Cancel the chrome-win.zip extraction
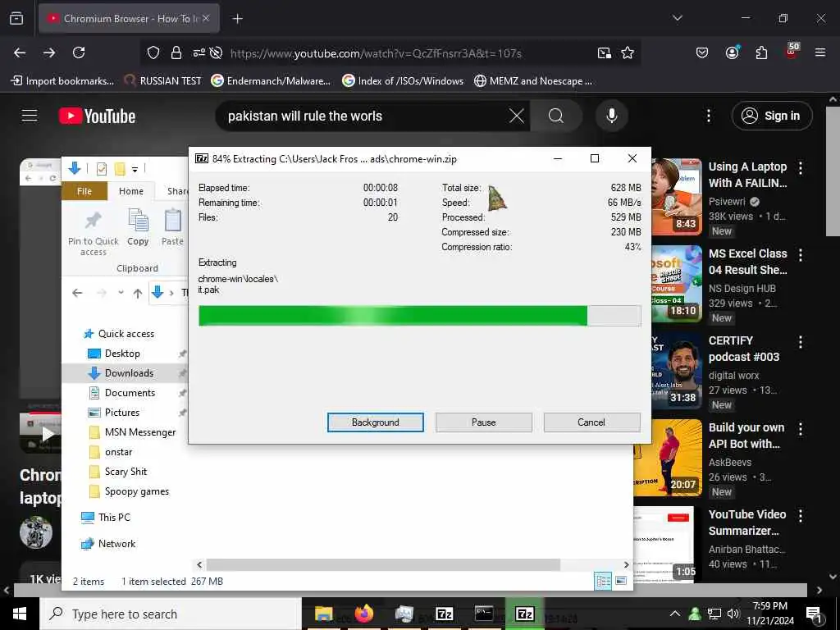 coord(591,422)
